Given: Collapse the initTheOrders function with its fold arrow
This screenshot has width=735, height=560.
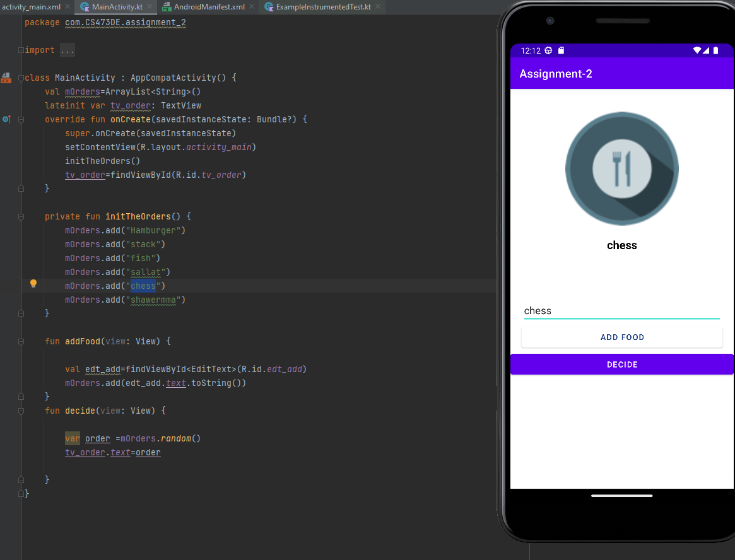Looking at the screenshot, I should point(21,216).
